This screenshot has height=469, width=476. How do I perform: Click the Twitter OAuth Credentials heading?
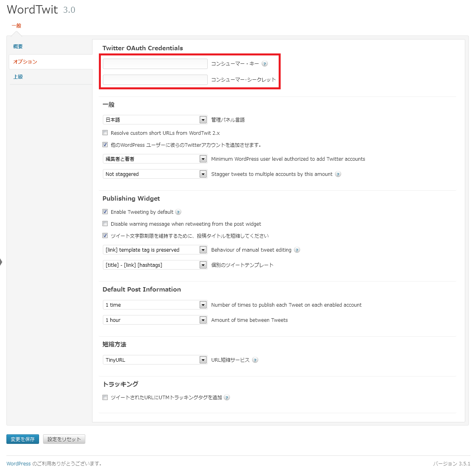pyautogui.click(x=143, y=48)
